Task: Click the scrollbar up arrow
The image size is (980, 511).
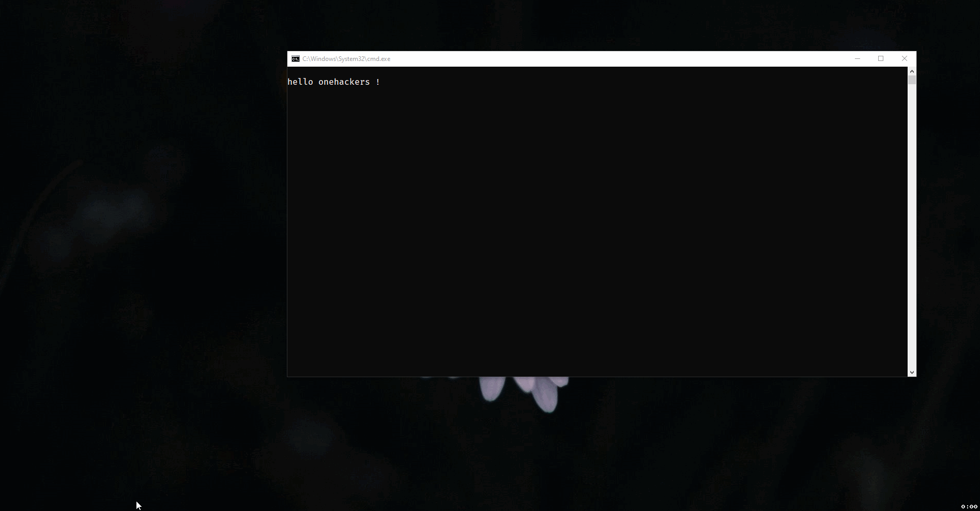Action: click(912, 71)
